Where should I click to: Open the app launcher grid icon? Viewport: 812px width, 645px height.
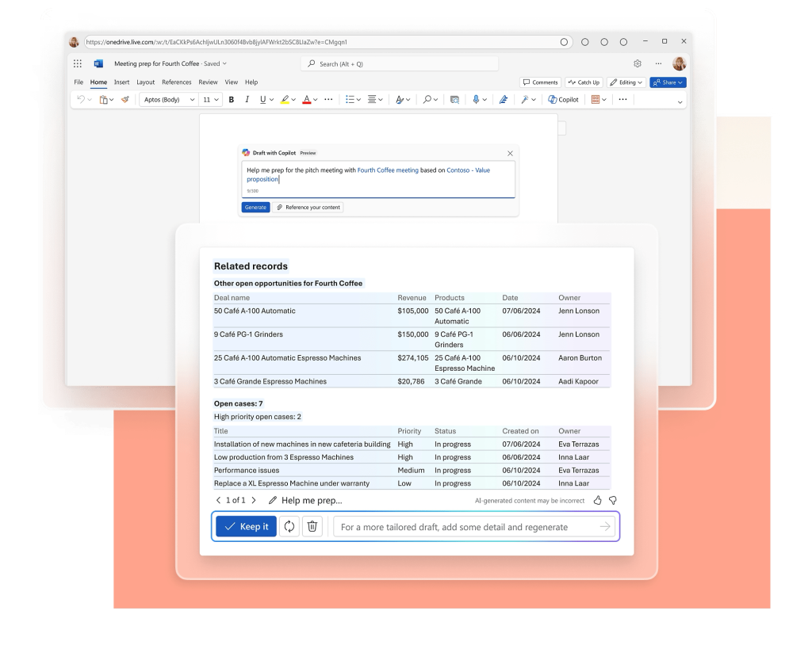78,63
